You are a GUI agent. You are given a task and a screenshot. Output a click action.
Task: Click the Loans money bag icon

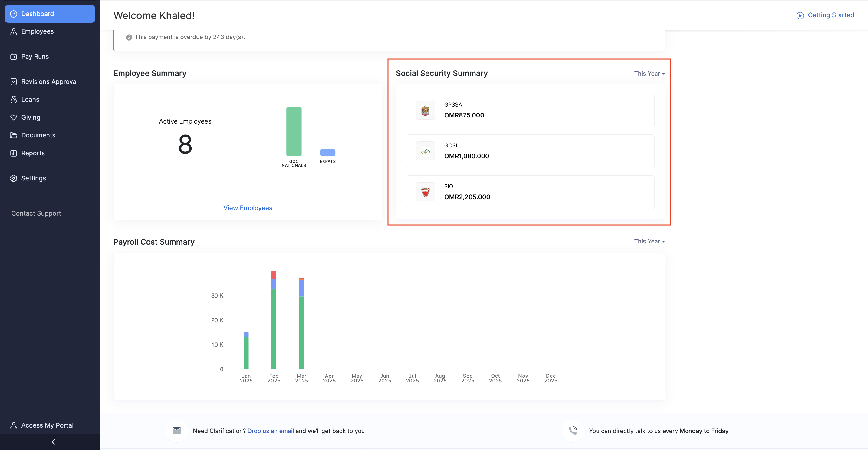[x=14, y=99]
